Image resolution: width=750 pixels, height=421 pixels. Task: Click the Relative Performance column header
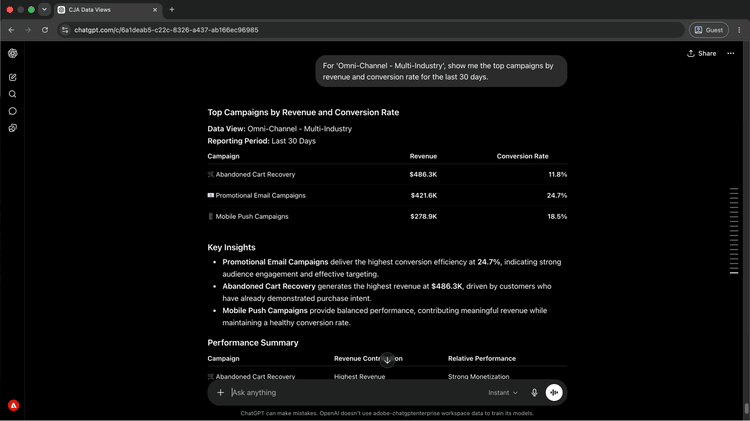pos(482,358)
